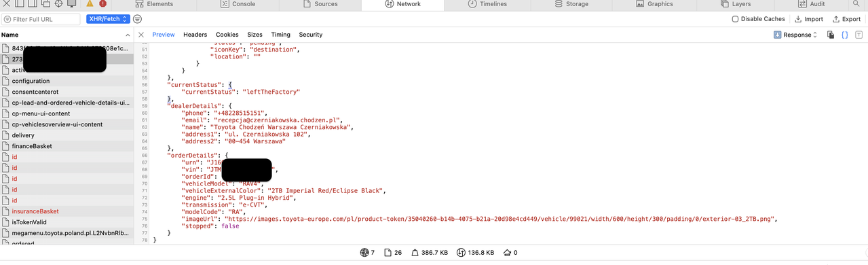Click the total size weight icon
The width and height of the screenshot is (868, 265).
(x=415, y=253)
